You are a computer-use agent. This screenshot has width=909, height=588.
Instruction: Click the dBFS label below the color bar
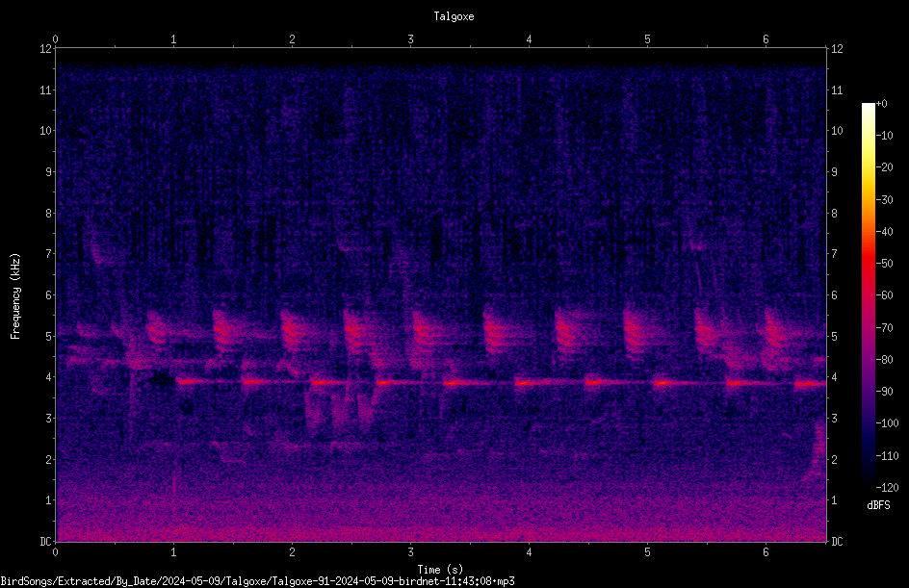(x=878, y=505)
